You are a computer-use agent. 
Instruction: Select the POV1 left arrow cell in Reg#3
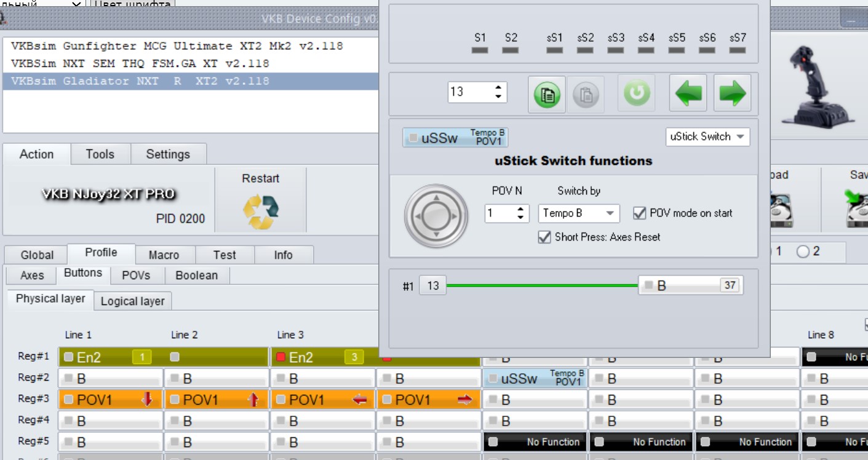point(323,400)
